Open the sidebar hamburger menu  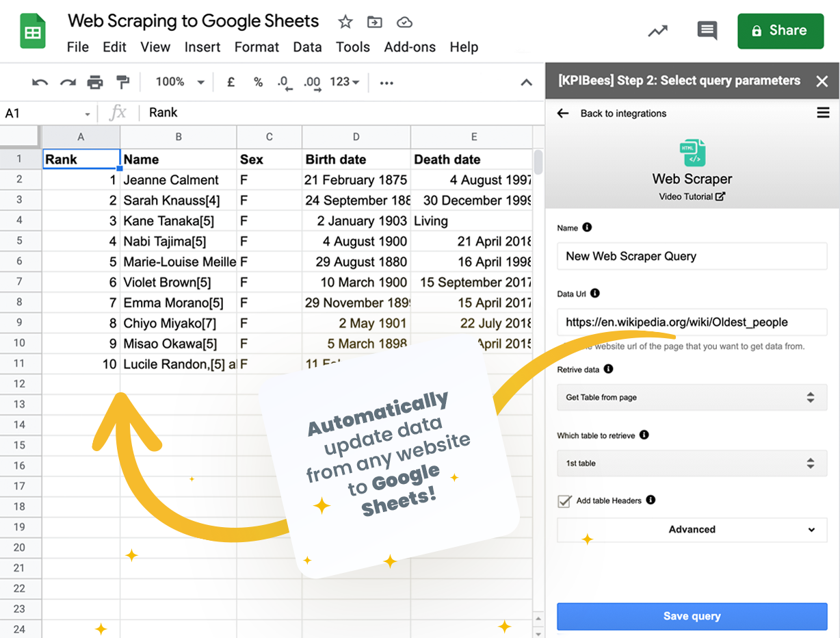tap(823, 113)
